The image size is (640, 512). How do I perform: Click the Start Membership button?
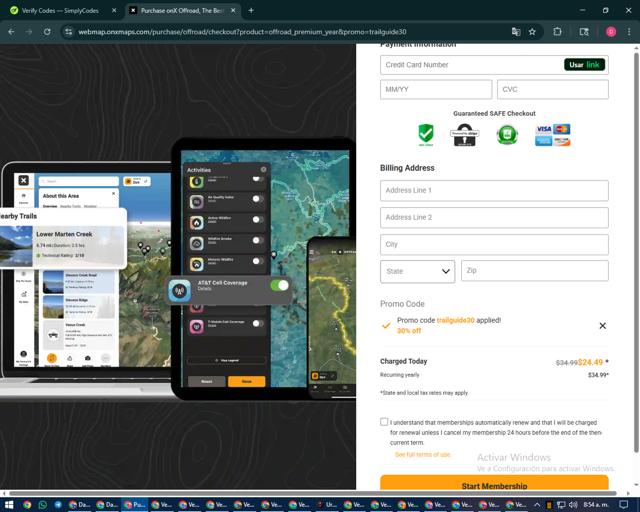pos(494,483)
